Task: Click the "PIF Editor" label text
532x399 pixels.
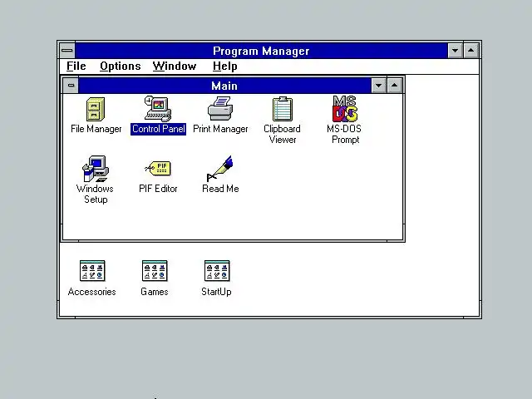Action: click(158, 189)
